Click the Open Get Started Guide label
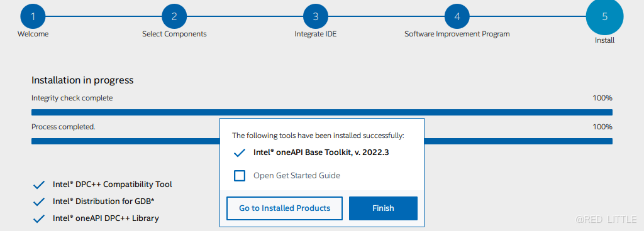644x231 pixels. [x=297, y=176]
